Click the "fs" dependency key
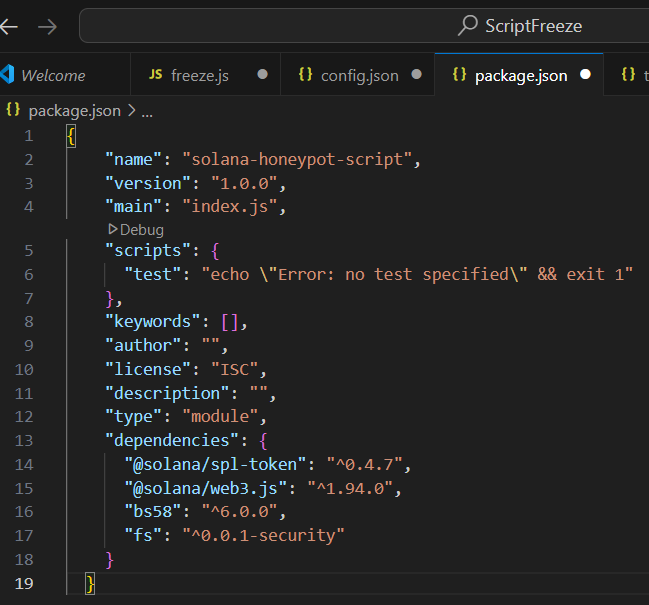This screenshot has height=605, width=649. (x=143, y=535)
